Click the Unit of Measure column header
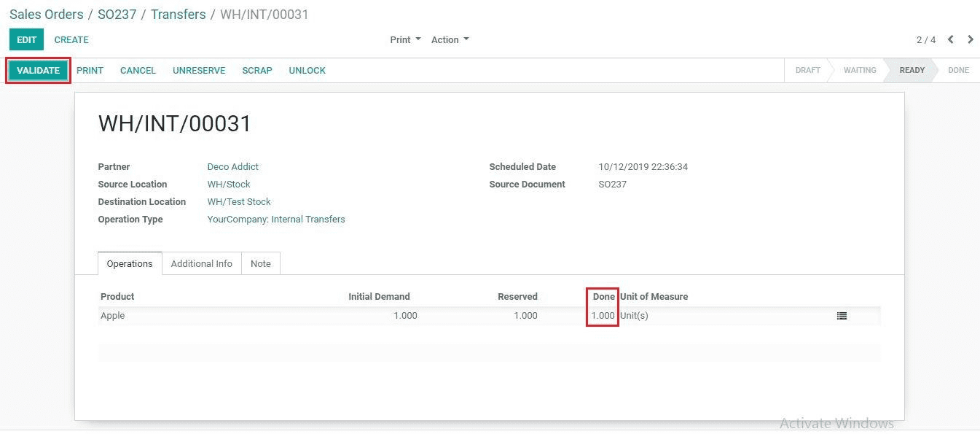Viewport: 980px width, 434px height. click(x=654, y=297)
